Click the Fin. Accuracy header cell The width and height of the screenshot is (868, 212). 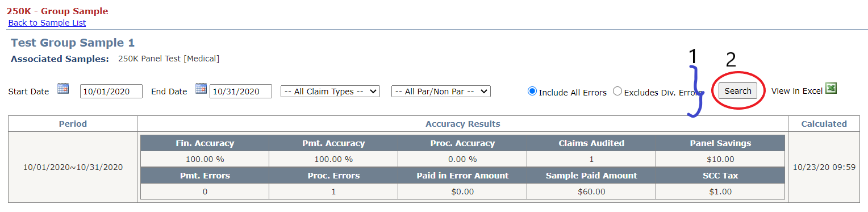[205, 143]
